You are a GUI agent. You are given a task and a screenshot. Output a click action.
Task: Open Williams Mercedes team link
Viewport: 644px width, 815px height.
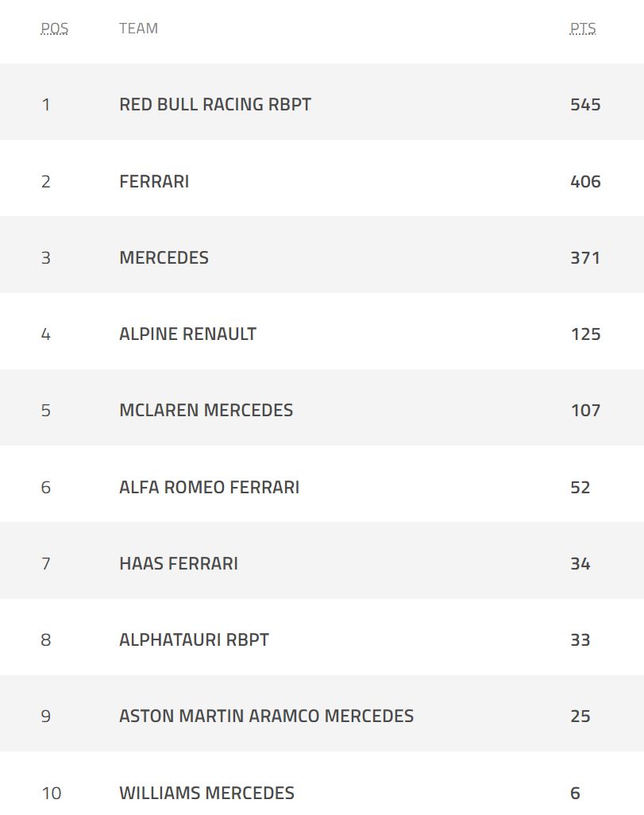[206, 793]
